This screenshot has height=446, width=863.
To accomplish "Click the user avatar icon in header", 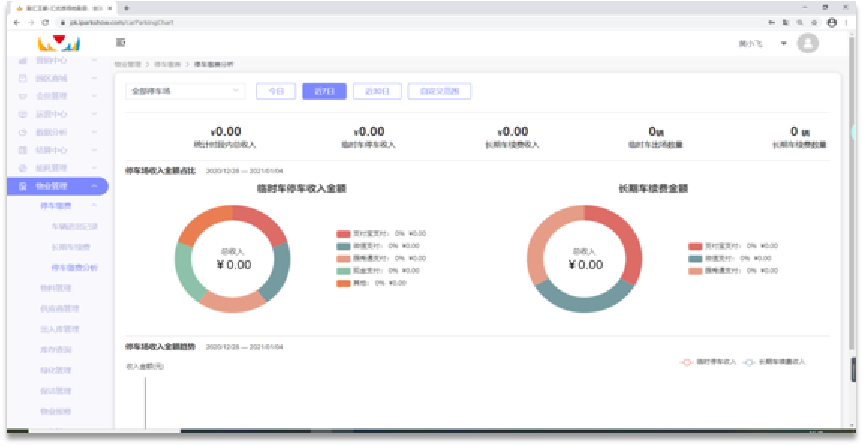I will pos(808,43).
